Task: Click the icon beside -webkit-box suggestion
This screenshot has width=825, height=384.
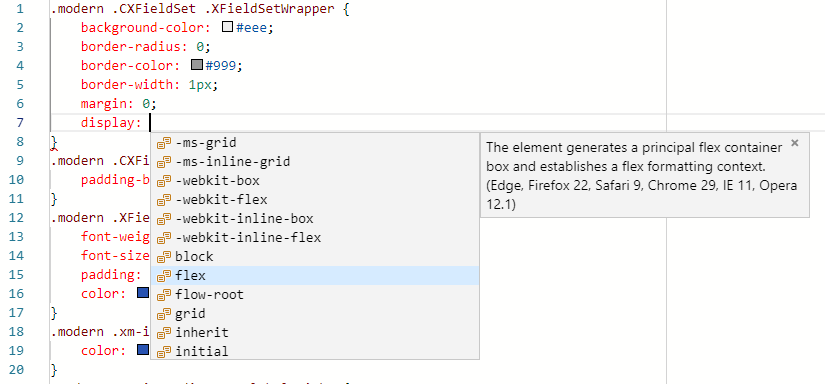Action: pyautogui.click(x=165, y=181)
